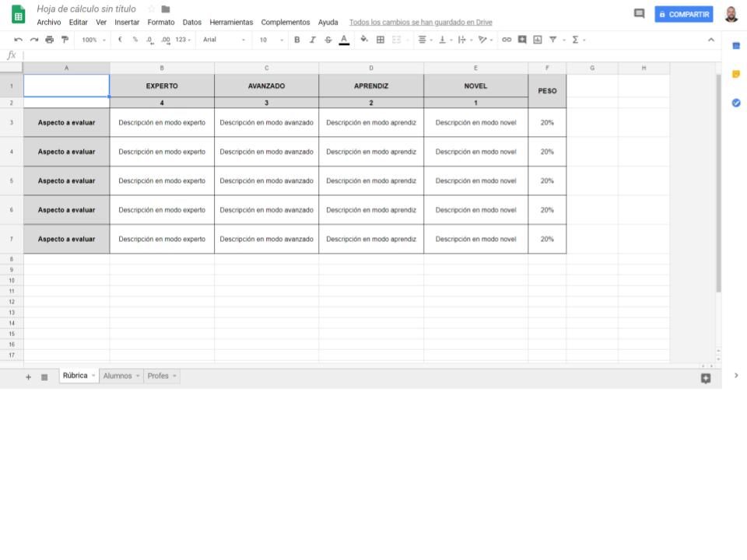Open the Arial font dropdown
The height and width of the screenshot is (560, 747).
click(x=223, y=40)
